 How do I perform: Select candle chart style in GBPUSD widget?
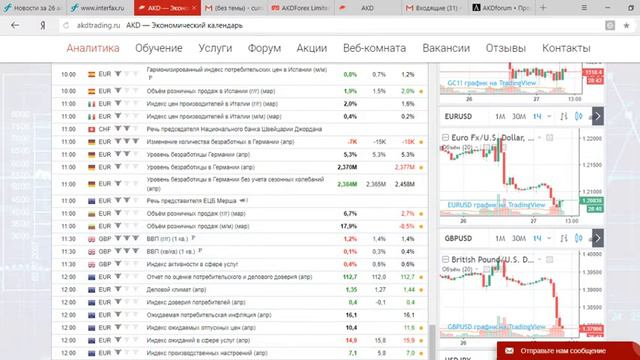pyautogui.click(x=578, y=238)
